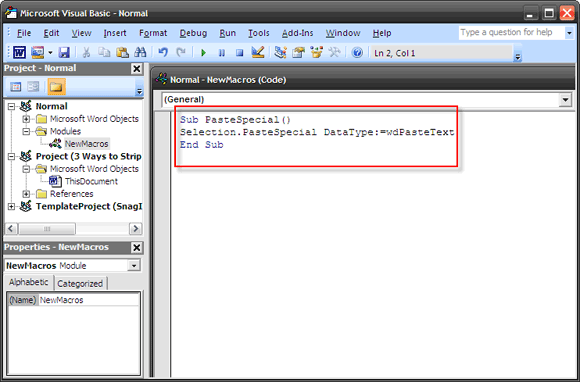
Task: Click the 'End Sub' code line
Action: point(202,145)
